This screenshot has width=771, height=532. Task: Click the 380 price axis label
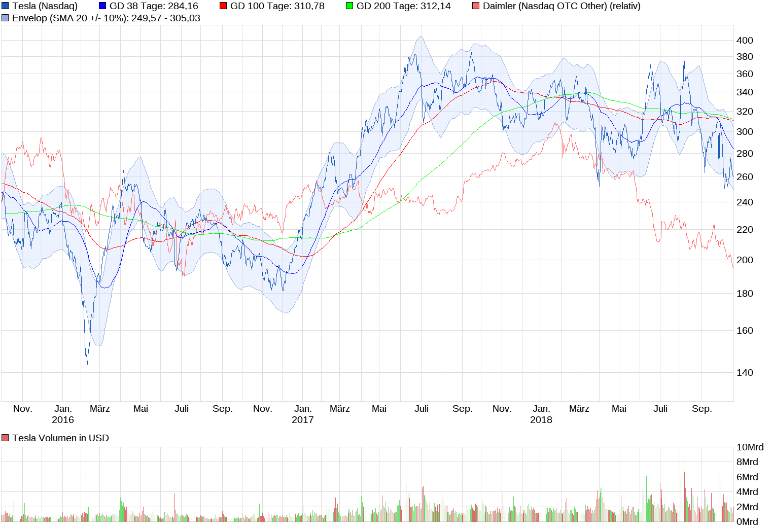[x=745, y=57]
